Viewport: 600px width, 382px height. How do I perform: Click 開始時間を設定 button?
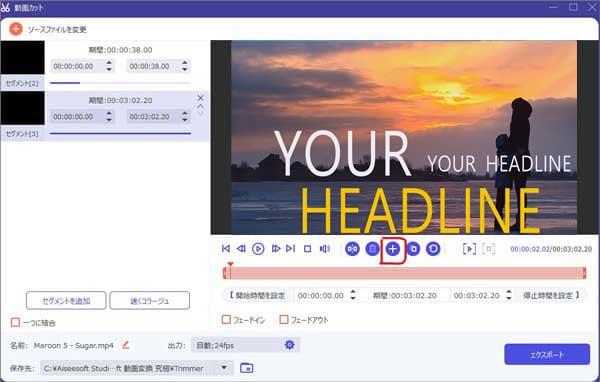tap(257, 295)
